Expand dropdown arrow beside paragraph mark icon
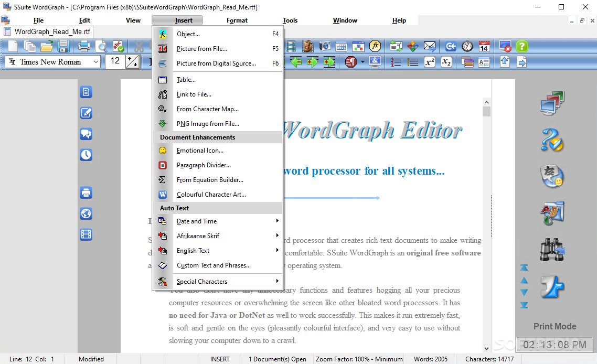The width and height of the screenshot is (597, 364). pyautogui.click(x=363, y=62)
